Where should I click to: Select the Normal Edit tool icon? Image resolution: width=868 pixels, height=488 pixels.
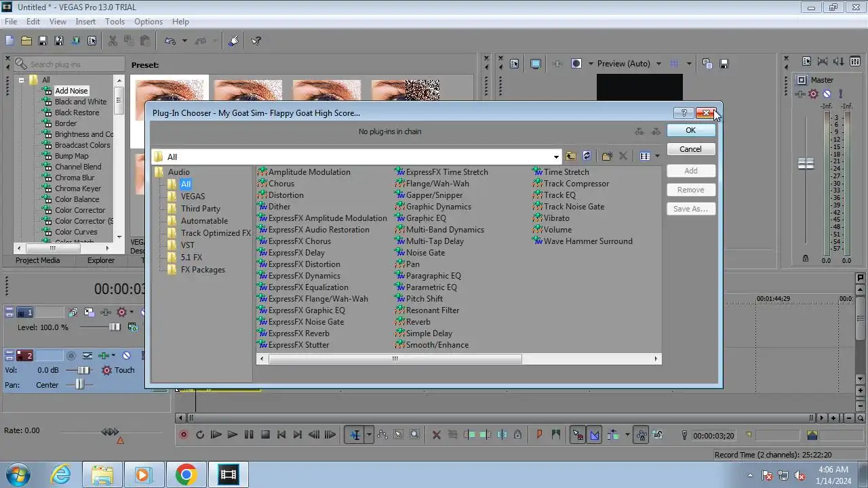(355, 434)
